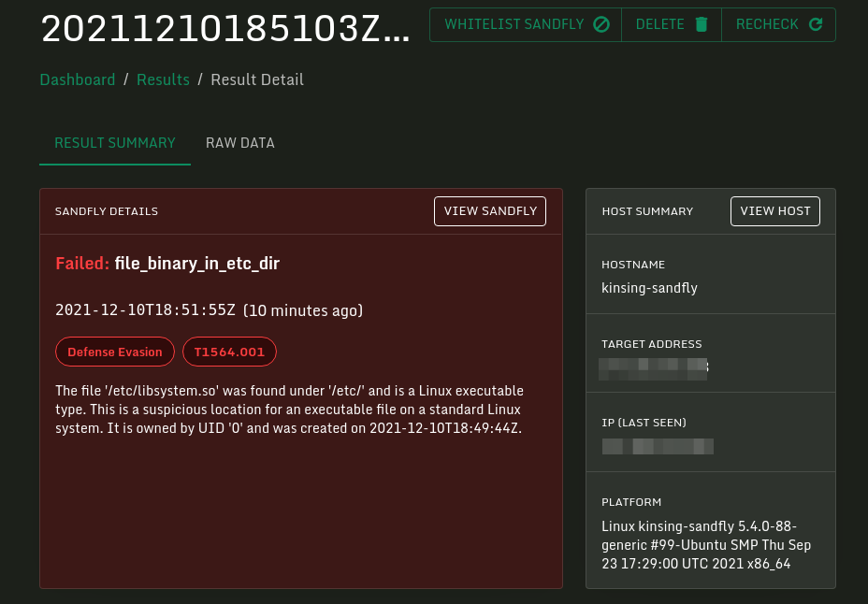Click the Sandfly Details header label
This screenshot has width=868, height=604.
click(107, 211)
